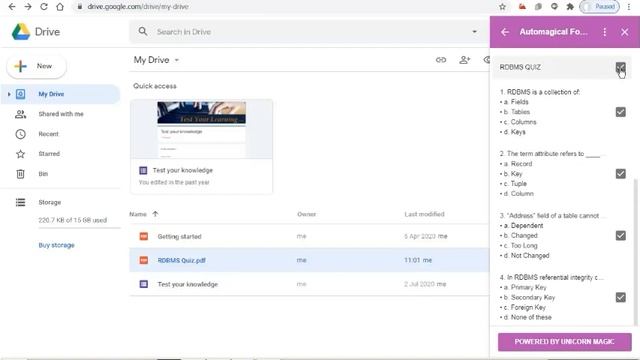Reload the page
Image resolution: width=640 pixels, height=360 pixels.
point(44,7)
